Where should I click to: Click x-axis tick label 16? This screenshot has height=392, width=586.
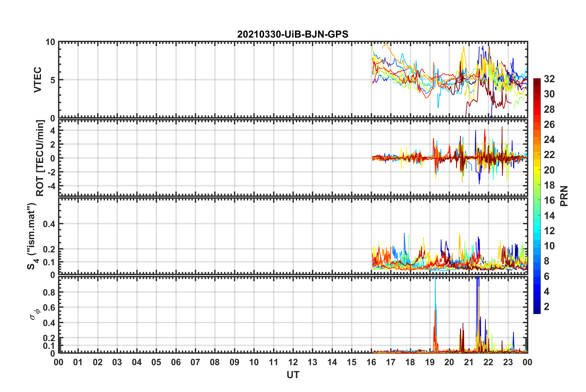tap(371, 362)
